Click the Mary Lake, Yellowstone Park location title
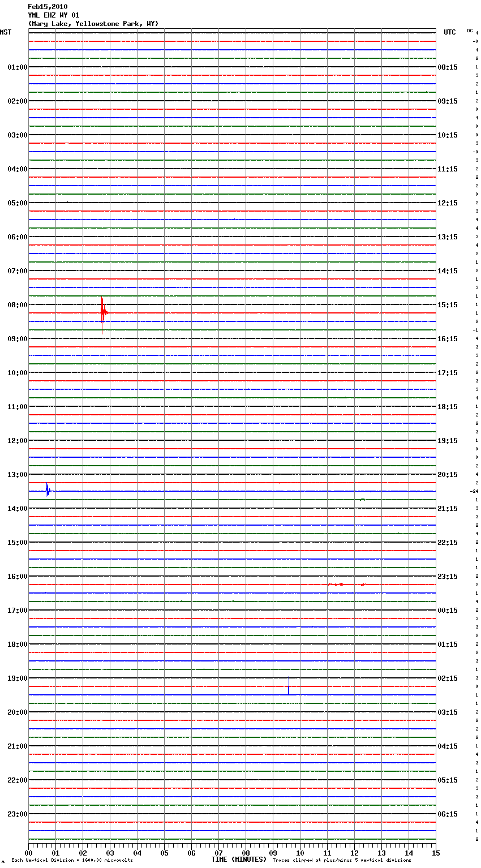 coord(93,24)
